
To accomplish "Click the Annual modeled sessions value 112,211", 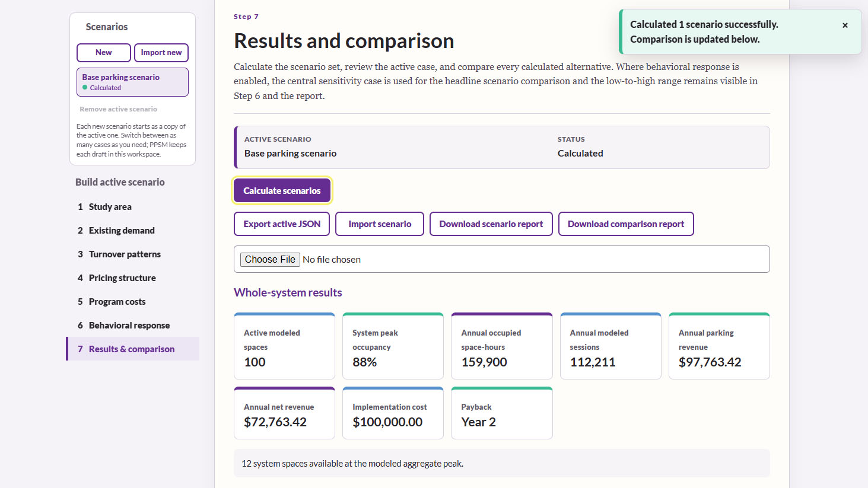I will click(x=593, y=362).
